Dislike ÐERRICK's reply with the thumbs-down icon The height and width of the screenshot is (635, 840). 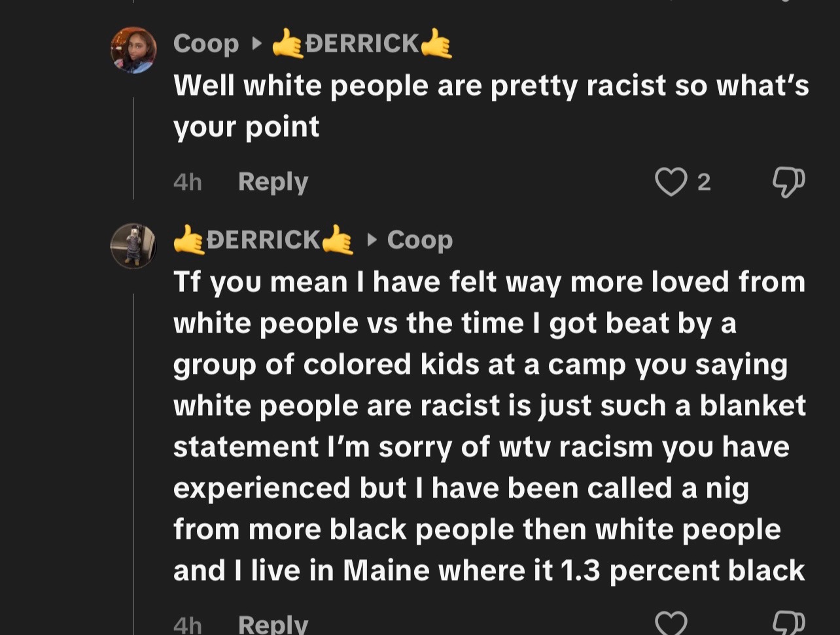pyautogui.click(x=788, y=623)
